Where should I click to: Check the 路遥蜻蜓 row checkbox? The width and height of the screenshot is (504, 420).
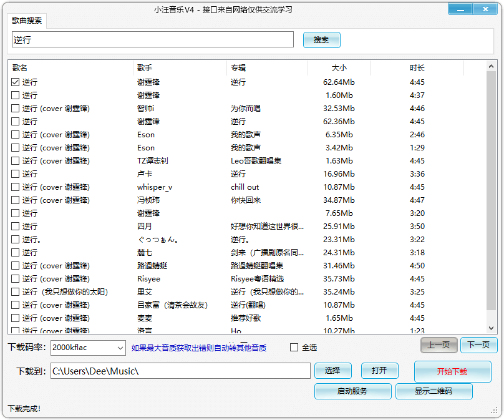coord(15,266)
